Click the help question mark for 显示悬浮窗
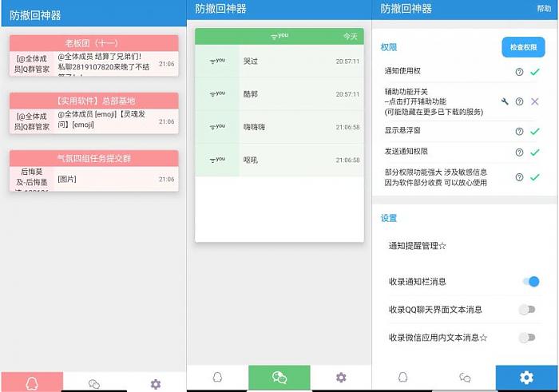The width and height of the screenshot is (559, 392). (x=519, y=131)
